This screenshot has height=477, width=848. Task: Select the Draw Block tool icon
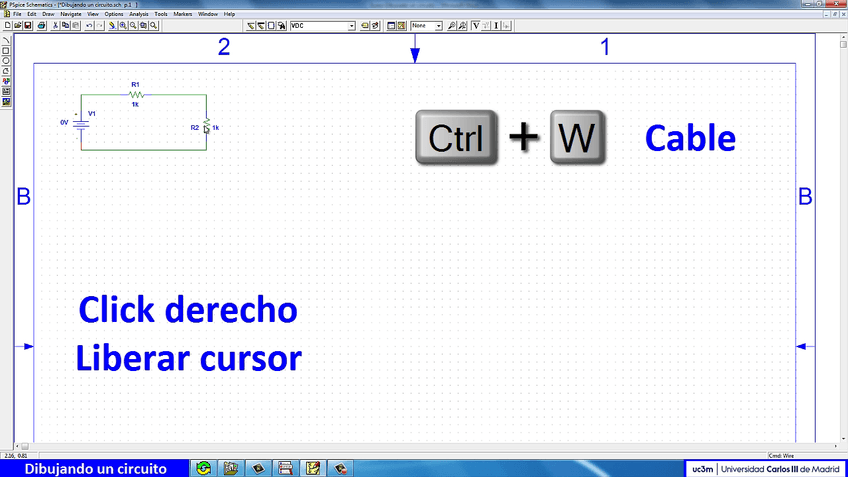(x=271, y=25)
